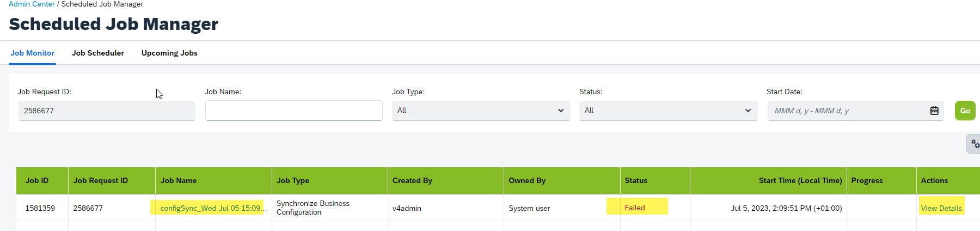
Task: Click the Status dropdown chevron arrow
Action: click(748, 111)
